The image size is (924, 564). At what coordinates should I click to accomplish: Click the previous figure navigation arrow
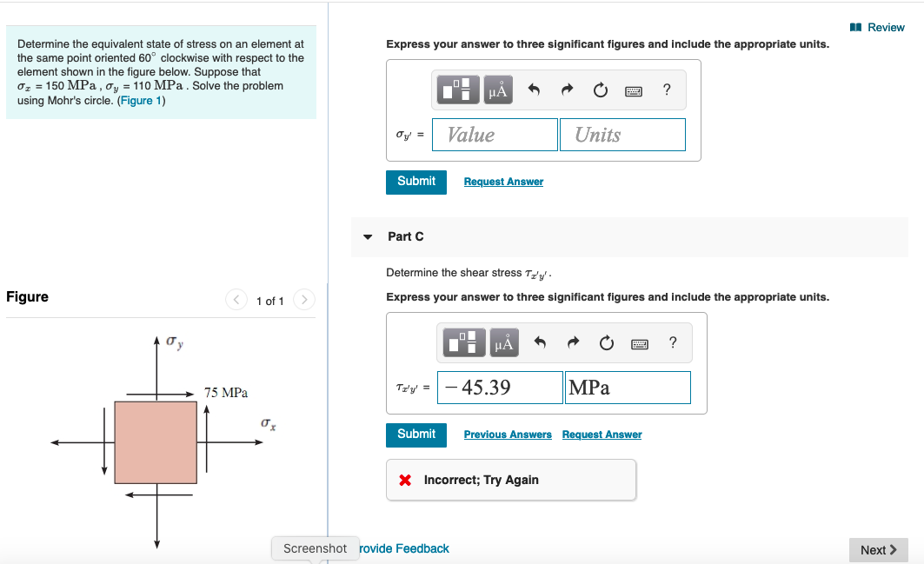pos(236,300)
